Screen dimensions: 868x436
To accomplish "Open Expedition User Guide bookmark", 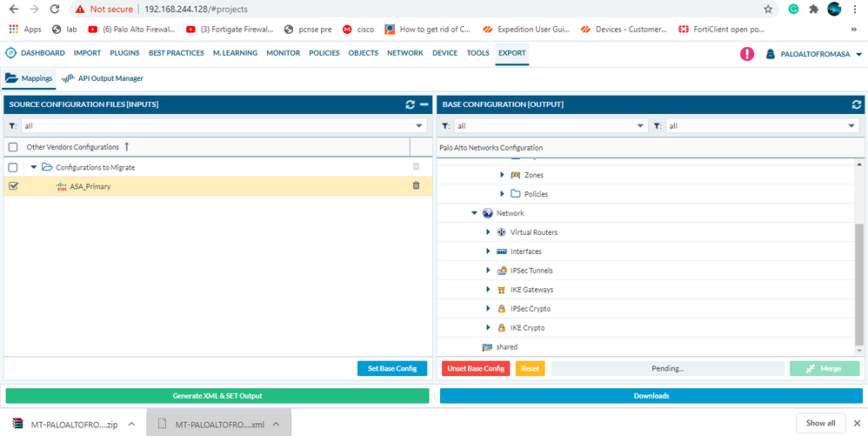I will coord(526,30).
